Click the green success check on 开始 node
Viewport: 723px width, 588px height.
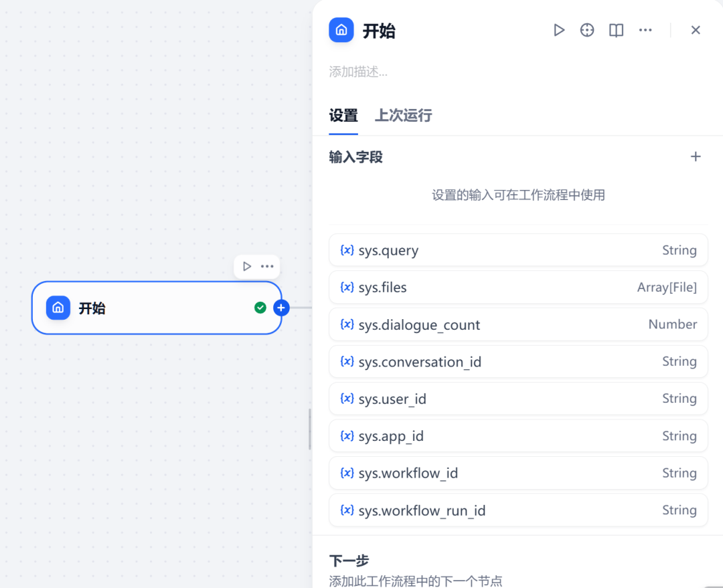coord(260,308)
